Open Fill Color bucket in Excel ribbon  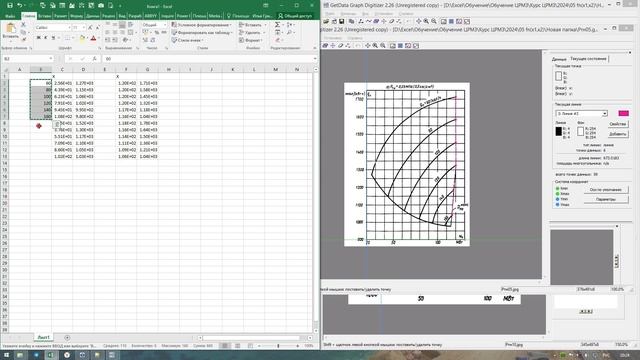coord(82,39)
